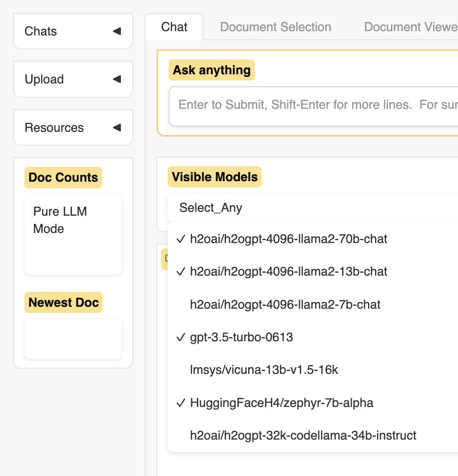Image resolution: width=458 pixels, height=476 pixels.
Task: Deselect gpt-3.5-turbo-0613 model
Action: coord(313,337)
